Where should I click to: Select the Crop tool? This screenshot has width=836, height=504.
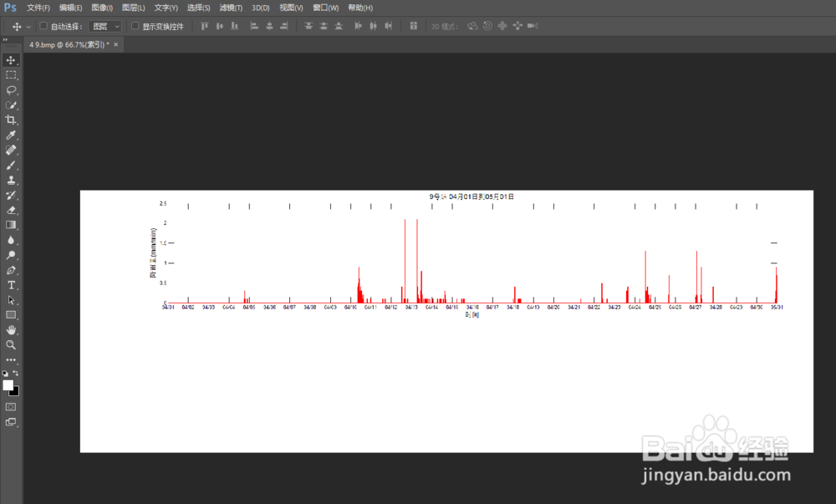[x=11, y=120]
